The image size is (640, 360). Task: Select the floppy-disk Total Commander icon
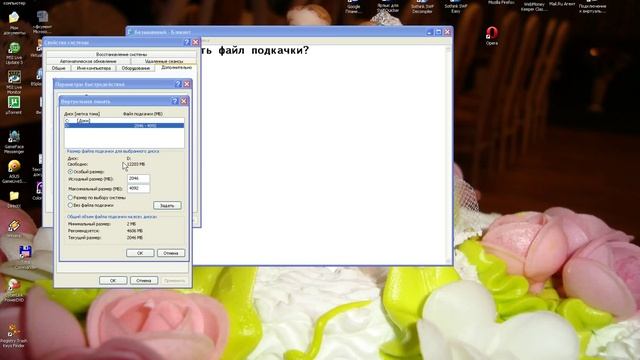point(25,252)
